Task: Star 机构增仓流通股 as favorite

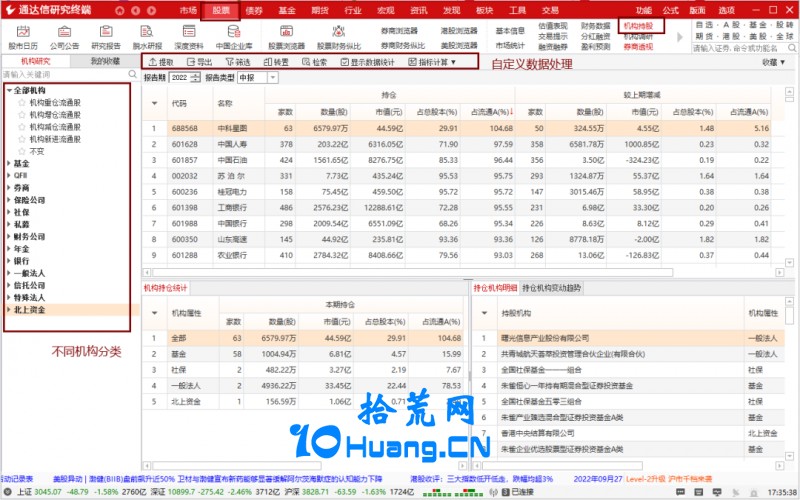Action: (21, 115)
